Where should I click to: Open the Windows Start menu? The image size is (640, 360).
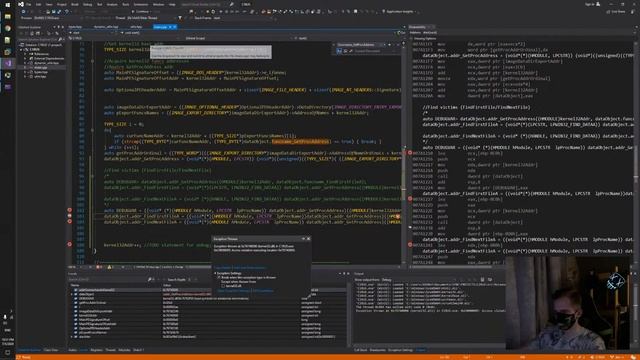(7, 4)
